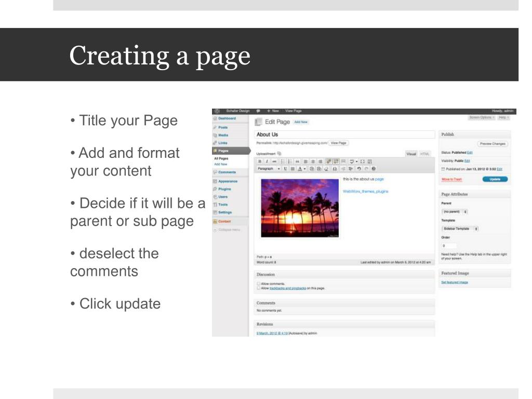Screen dimensions: 532x399
Task: Remove formatting with eraser icon
Action: 326,169
